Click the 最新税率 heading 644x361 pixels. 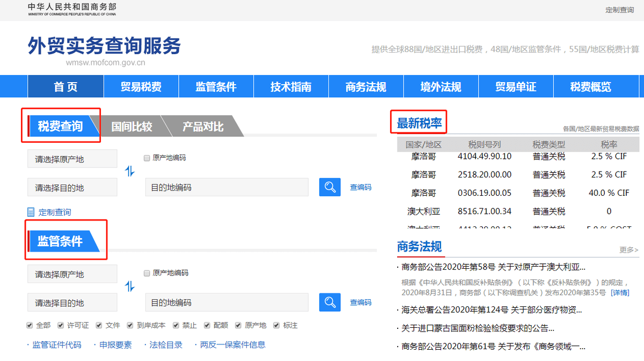[x=419, y=123]
